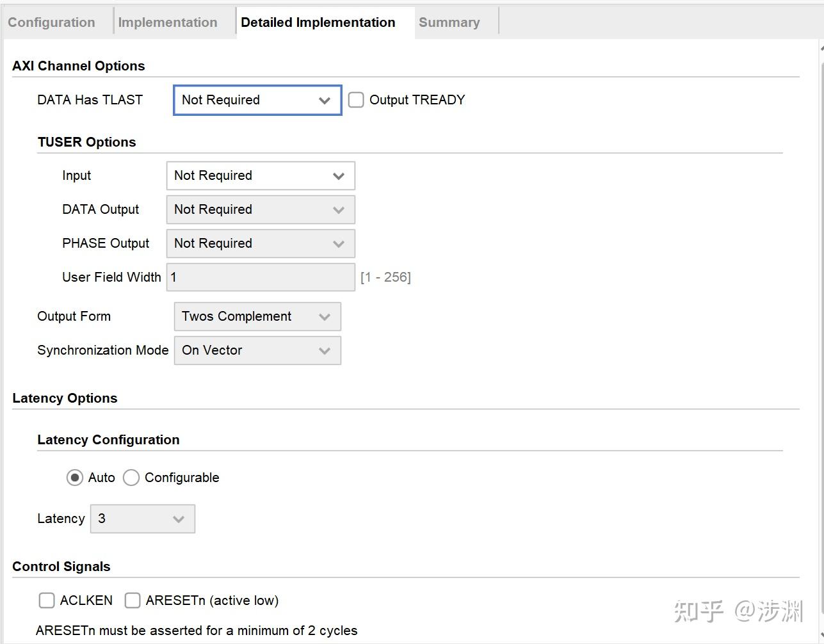The image size is (824, 644).
Task: Enable the Output TREADY checkbox
Action: (x=356, y=100)
